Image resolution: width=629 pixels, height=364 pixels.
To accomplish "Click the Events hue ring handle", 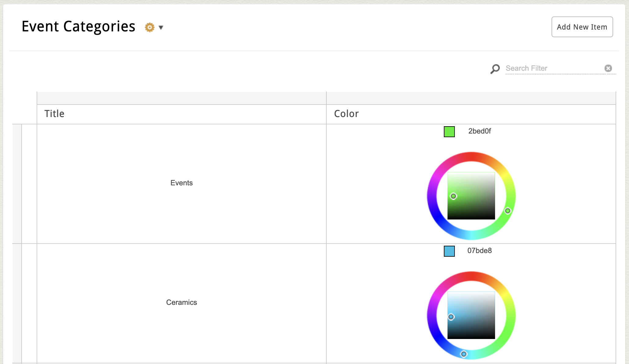I will coord(508,211).
